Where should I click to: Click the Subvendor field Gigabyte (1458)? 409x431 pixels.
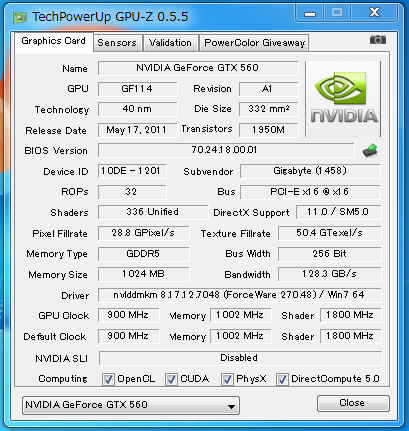[310, 171]
